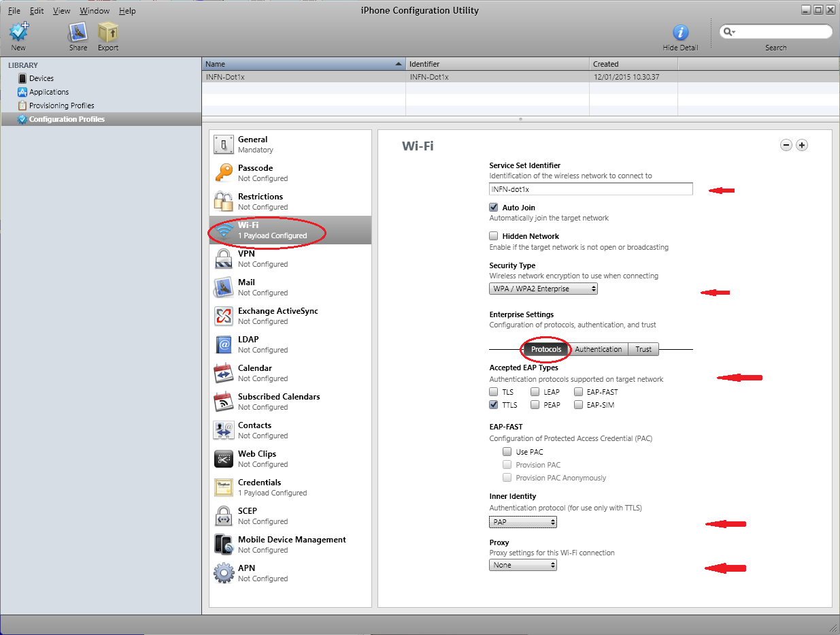Open the Restrictions payload section
840x635 pixels.
click(x=290, y=201)
